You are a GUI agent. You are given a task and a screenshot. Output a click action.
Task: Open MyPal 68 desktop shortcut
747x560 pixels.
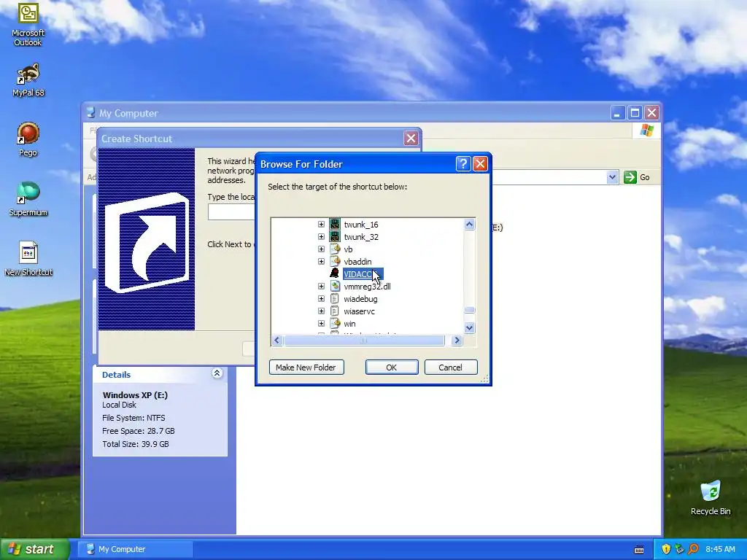tap(28, 79)
